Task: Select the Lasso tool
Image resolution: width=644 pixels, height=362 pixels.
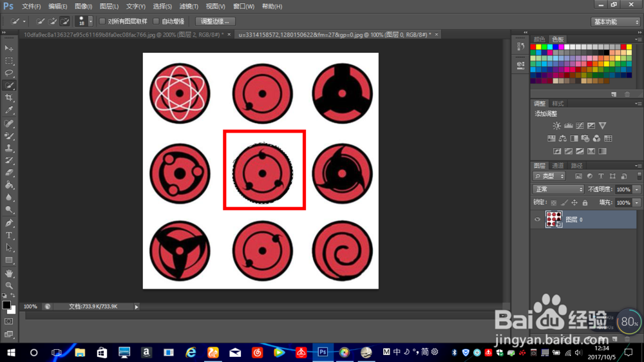Action: (8, 73)
